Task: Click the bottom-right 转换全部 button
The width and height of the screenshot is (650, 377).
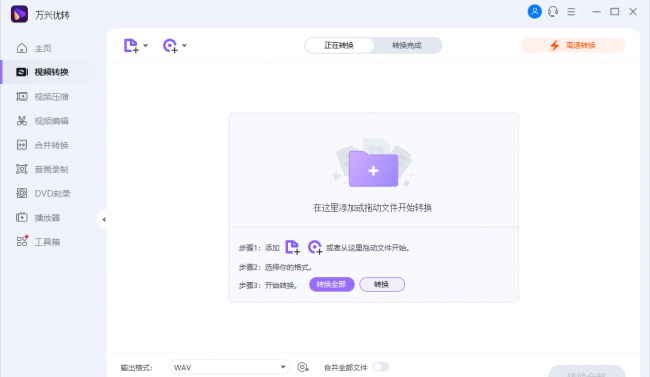Action: click(587, 372)
